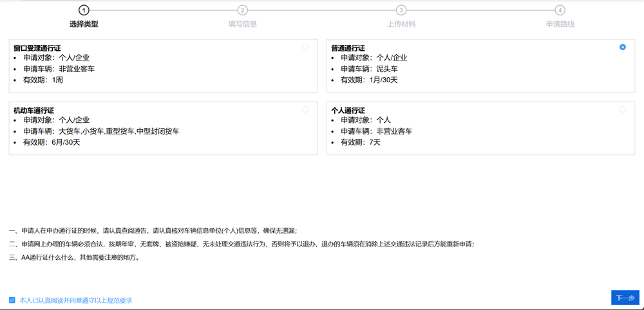Toggle the agreement checkbox at bottom left
The image size is (644, 310).
pos(12,300)
